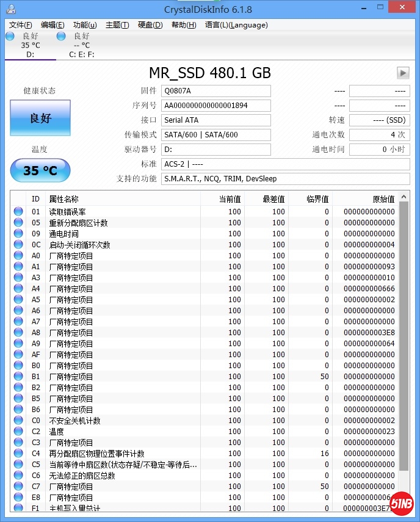Click the 固件 firmware field Q0807A
This screenshot has height=522, width=420.
[215, 91]
